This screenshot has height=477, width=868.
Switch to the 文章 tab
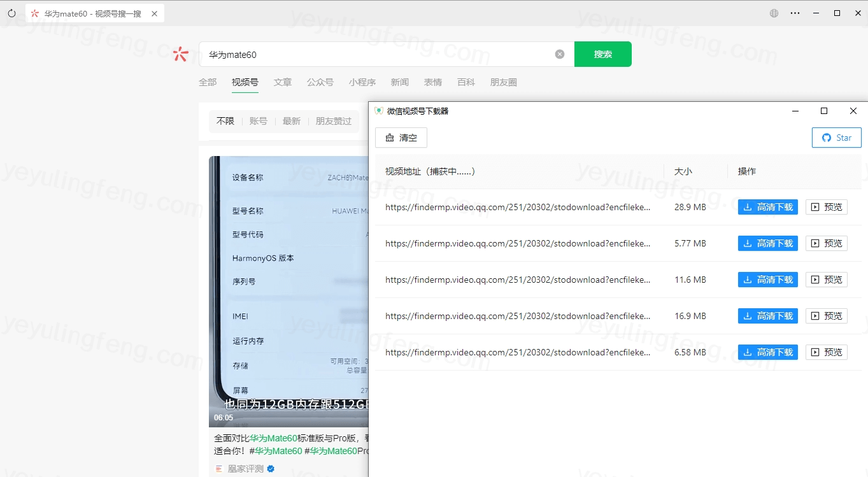click(283, 82)
